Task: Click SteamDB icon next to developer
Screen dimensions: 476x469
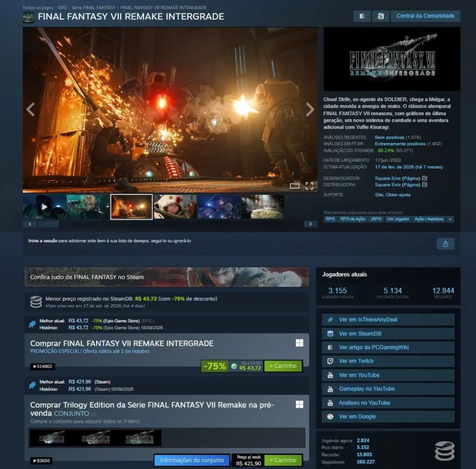Action: coord(425,178)
